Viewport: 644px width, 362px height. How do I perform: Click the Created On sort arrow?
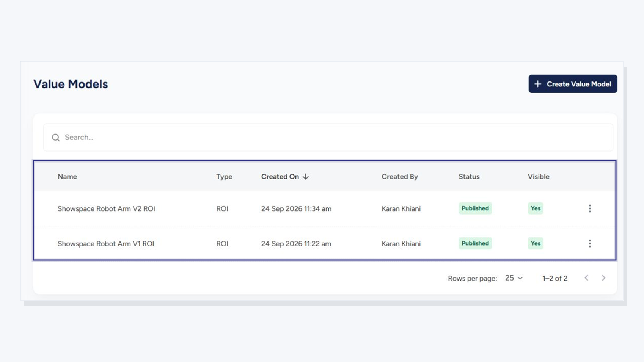pos(306,177)
